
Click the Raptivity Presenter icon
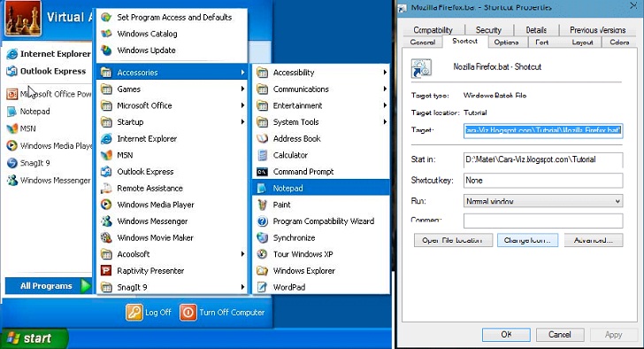[x=106, y=271]
